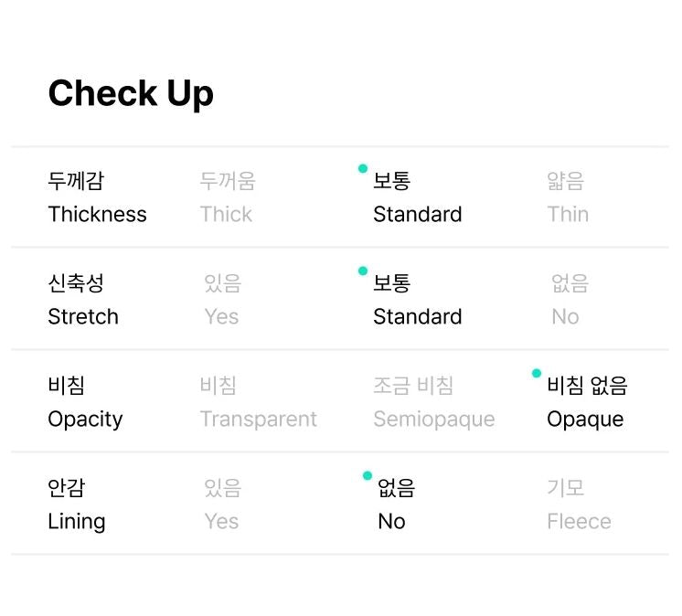
Task: Click the Opacity row label
Action: (x=85, y=402)
